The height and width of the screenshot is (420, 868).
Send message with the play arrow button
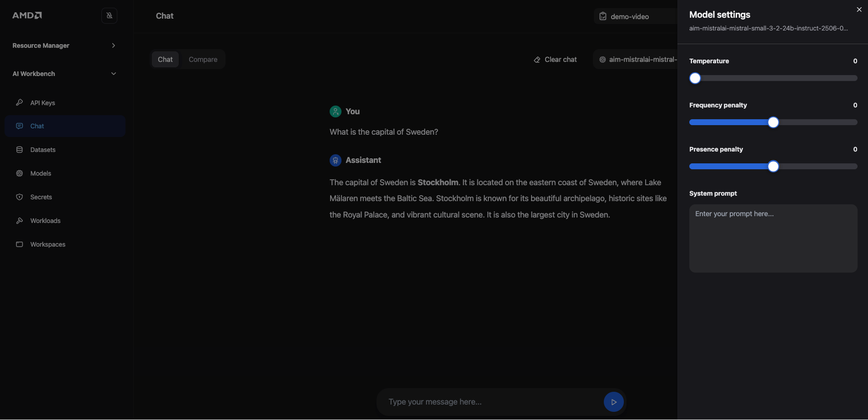(x=613, y=402)
